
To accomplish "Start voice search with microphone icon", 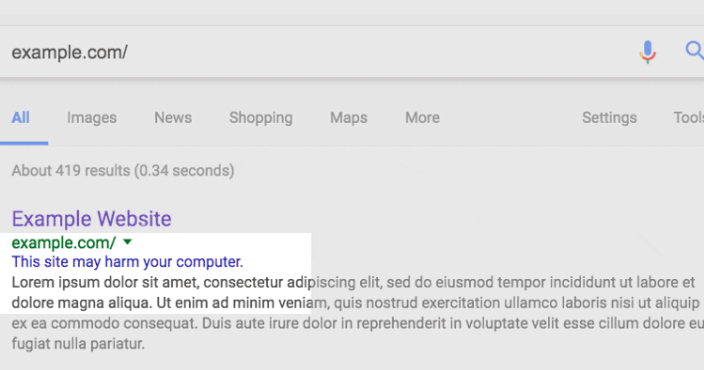I will coord(647,52).
